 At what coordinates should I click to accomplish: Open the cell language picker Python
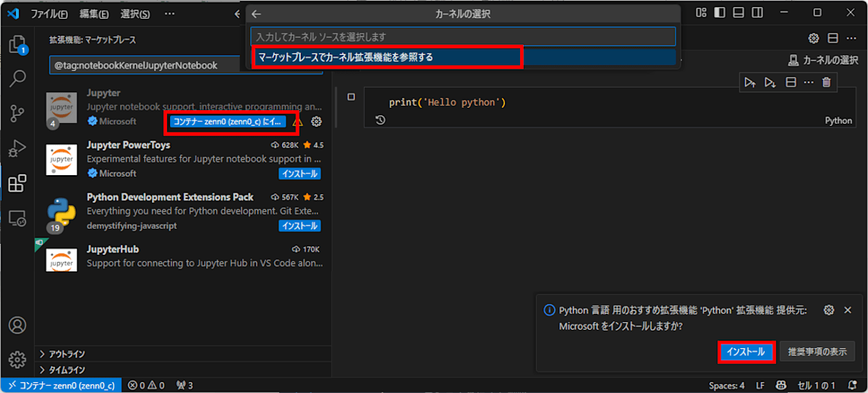click(838, 121)
